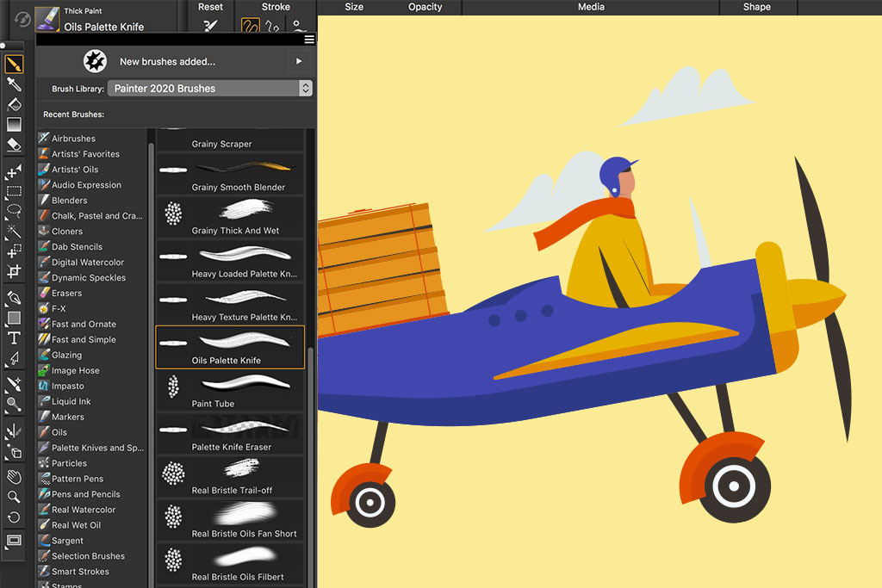
Task: Open the Opacity panel tab
Action: point(425,7)
